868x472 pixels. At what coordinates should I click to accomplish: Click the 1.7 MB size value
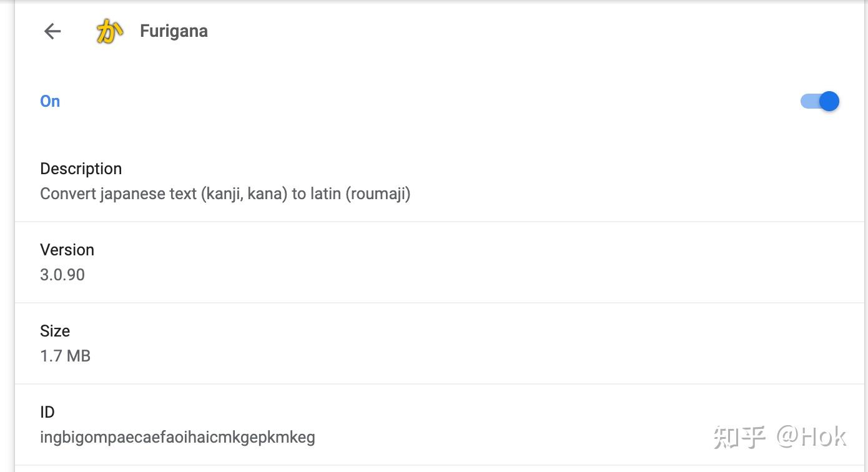pos(65,356)
